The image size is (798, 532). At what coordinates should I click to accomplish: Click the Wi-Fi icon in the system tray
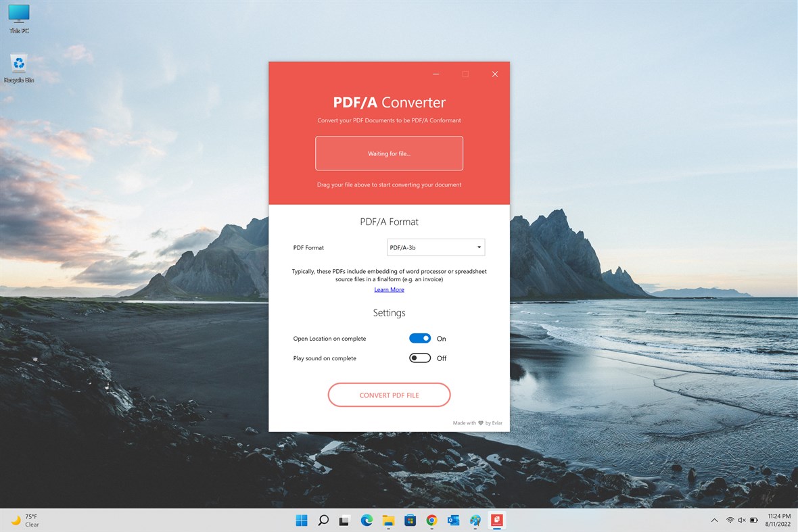point(730,520)
